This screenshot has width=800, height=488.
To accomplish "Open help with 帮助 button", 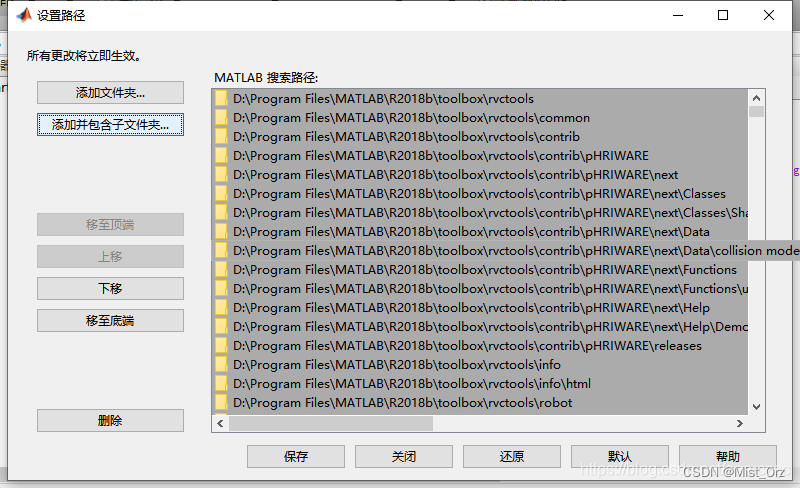I will [728, 456].
